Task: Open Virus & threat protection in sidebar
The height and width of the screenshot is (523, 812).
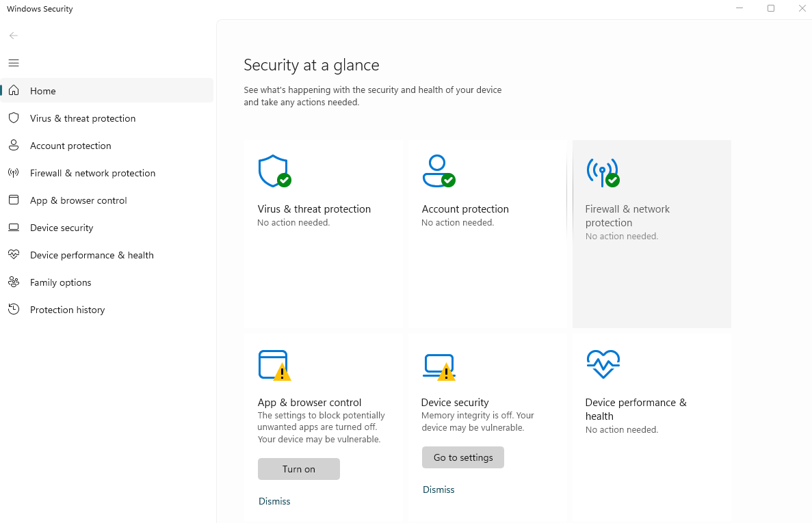Action: click(x=82, y=118)
